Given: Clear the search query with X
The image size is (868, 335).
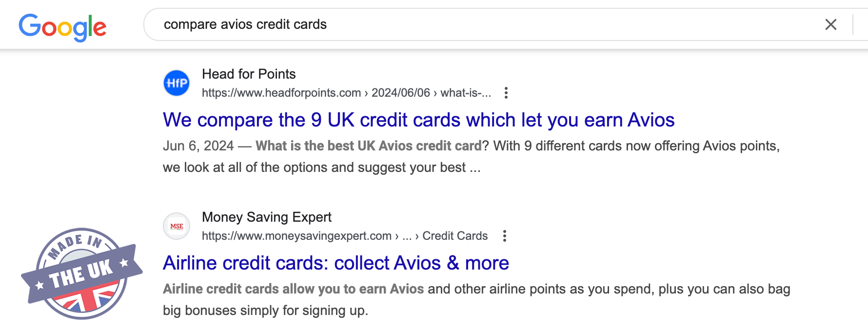Looking at the screenshot, I should coord(830,24).
